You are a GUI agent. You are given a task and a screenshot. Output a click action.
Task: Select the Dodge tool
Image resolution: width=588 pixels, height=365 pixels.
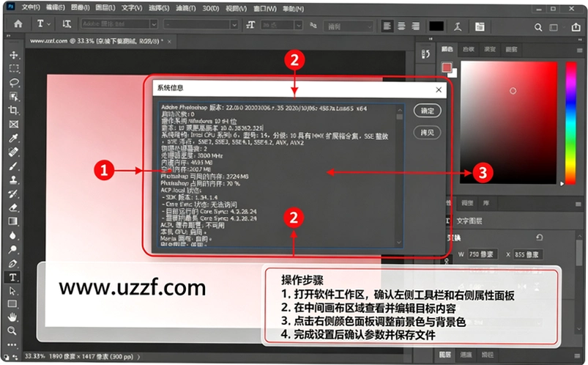(13, 249)
